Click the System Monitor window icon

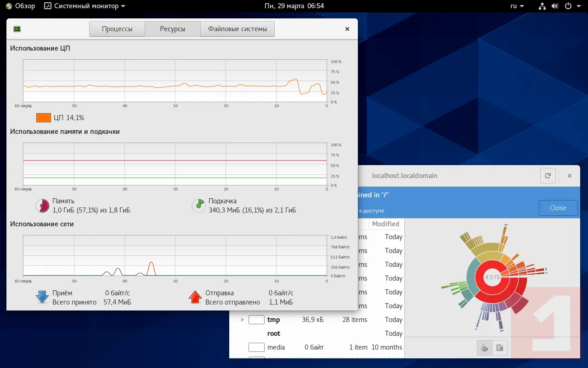17,29
